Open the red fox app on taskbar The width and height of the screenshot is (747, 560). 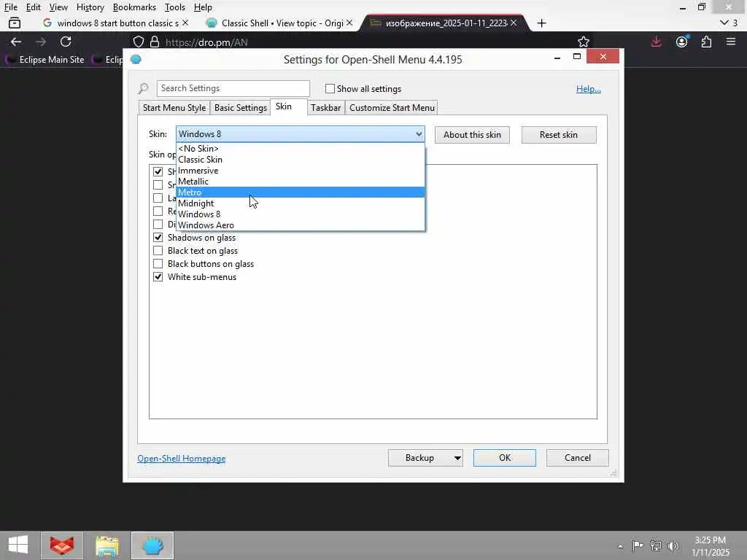pos(62,545)
